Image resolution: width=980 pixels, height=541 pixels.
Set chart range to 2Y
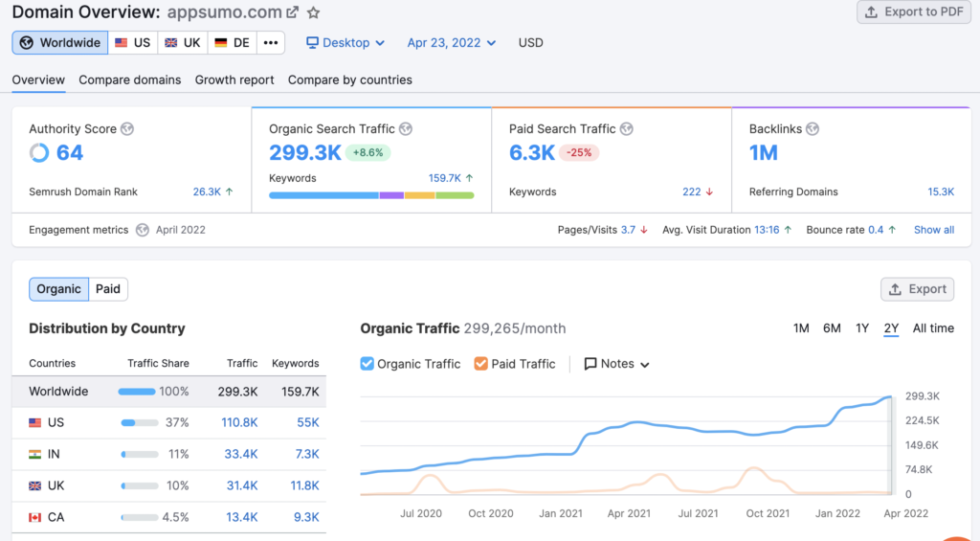(891, 328)
